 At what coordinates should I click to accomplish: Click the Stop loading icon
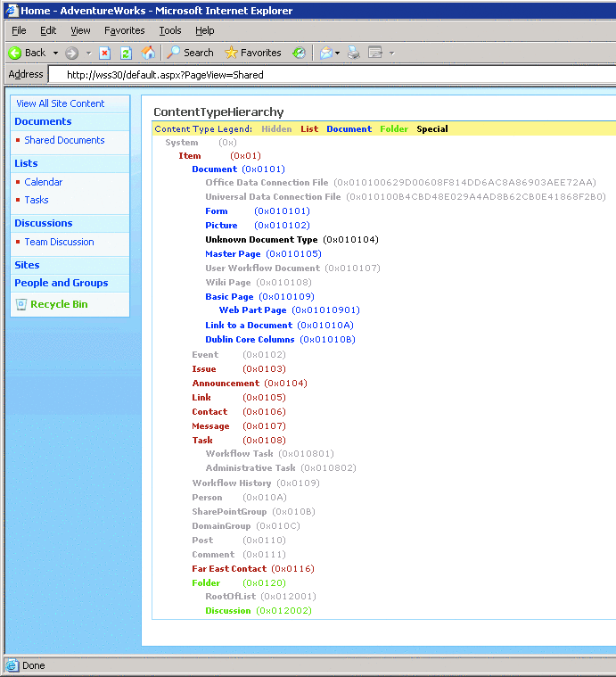point(105,54)
